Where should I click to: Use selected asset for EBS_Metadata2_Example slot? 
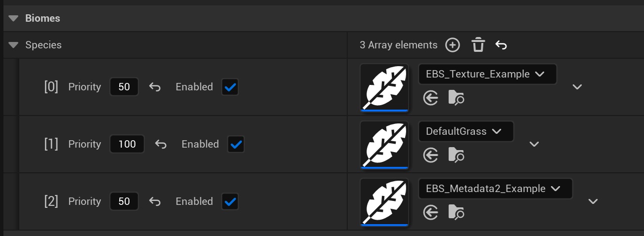pyautogui.click(x=431, y=213)
